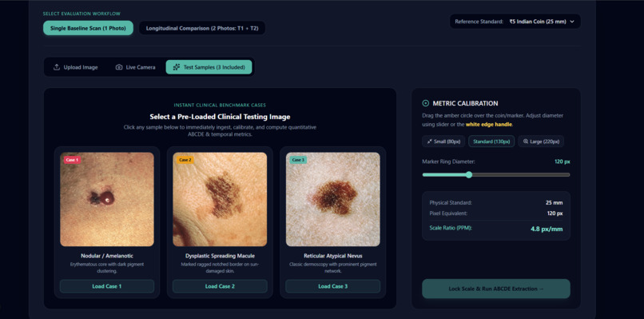Click the filled green portion of the diameter slider
The image size is (644, 319).
[x=444, y=175]
